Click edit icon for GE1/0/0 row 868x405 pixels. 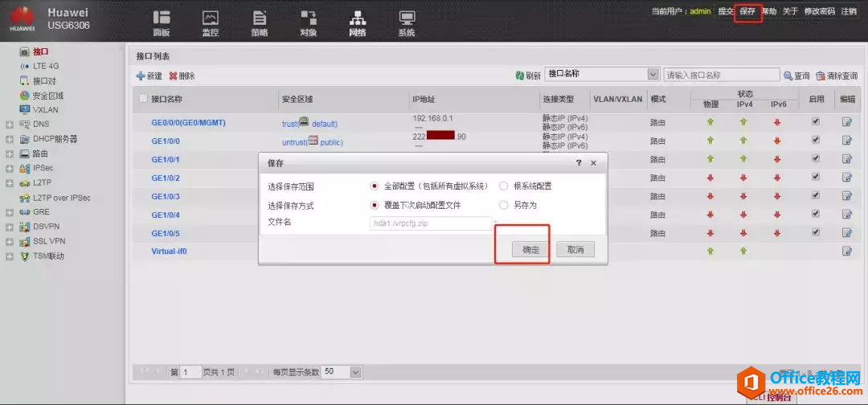coord(847,141)
